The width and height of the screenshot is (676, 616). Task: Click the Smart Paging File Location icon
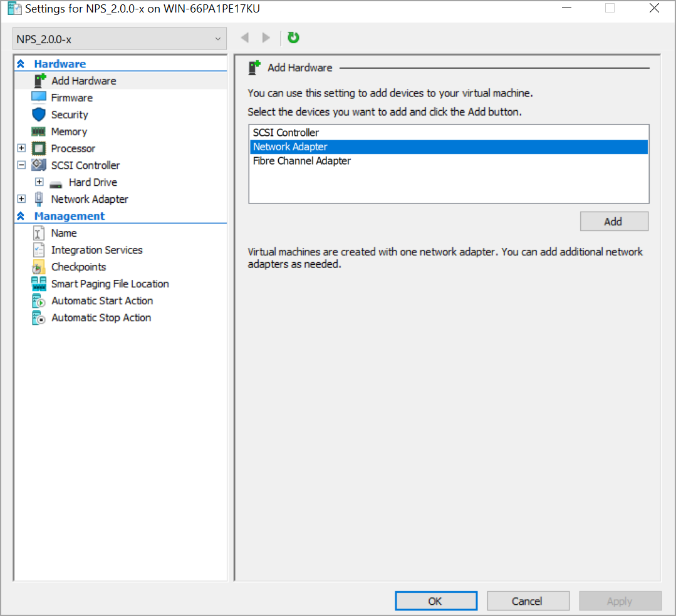tap(39, 284)
